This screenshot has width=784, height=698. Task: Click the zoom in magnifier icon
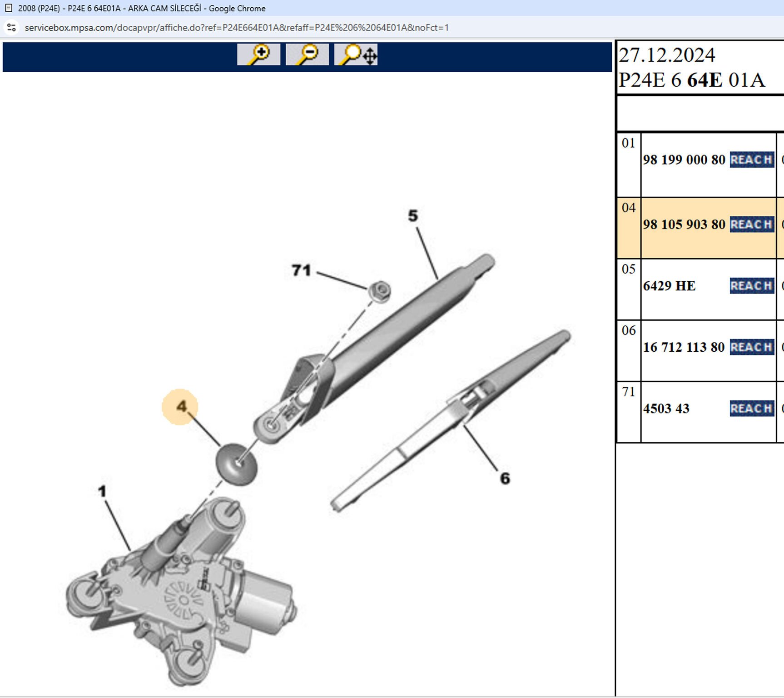coord(258,55)
